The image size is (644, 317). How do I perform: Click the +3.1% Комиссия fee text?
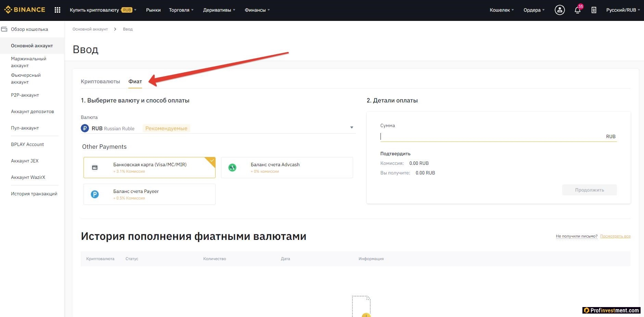coord(129,171)
